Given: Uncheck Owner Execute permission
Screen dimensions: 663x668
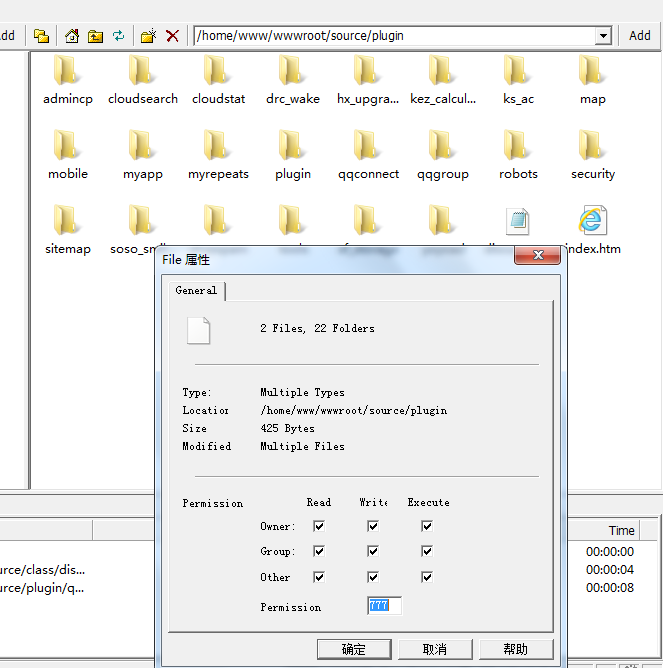Looking at the screenshot, I should click(x=427, y=526).
